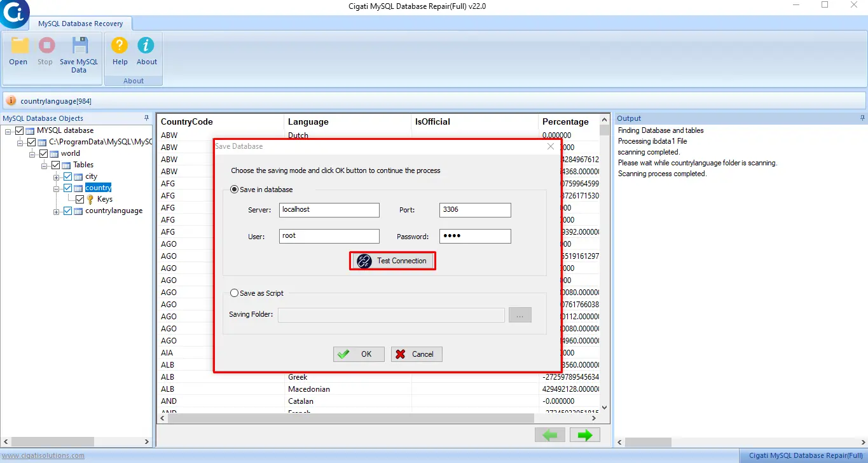Click the Port field showing 3306
This screenshot has width=868, height=463.
[475, 210]
